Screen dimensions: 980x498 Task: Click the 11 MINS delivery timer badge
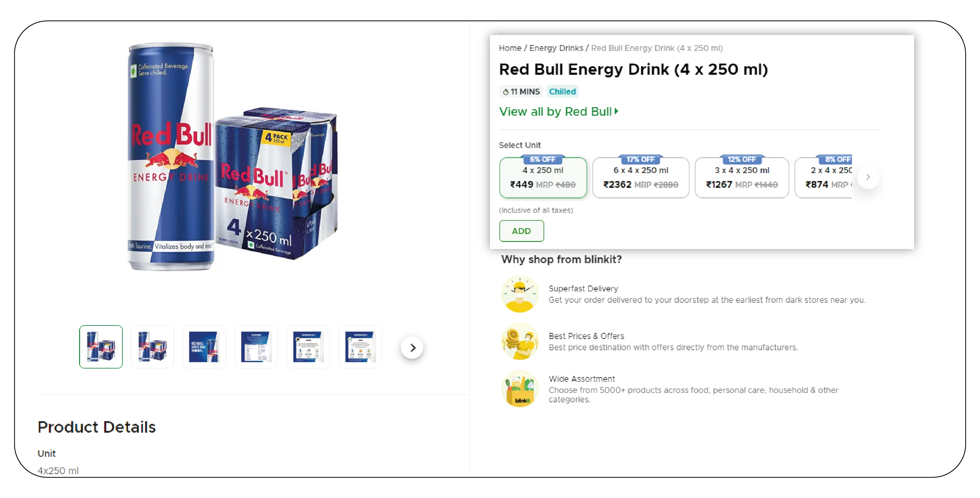tap(521, 92)
